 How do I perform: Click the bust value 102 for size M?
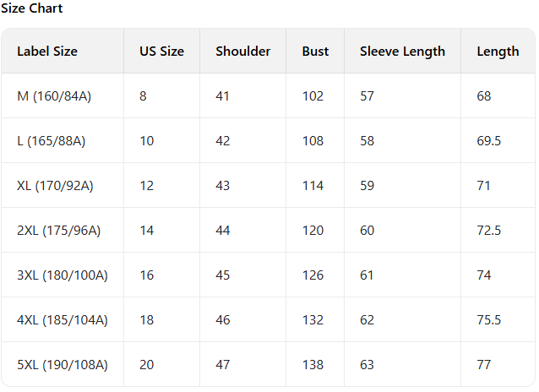(313, 96)
